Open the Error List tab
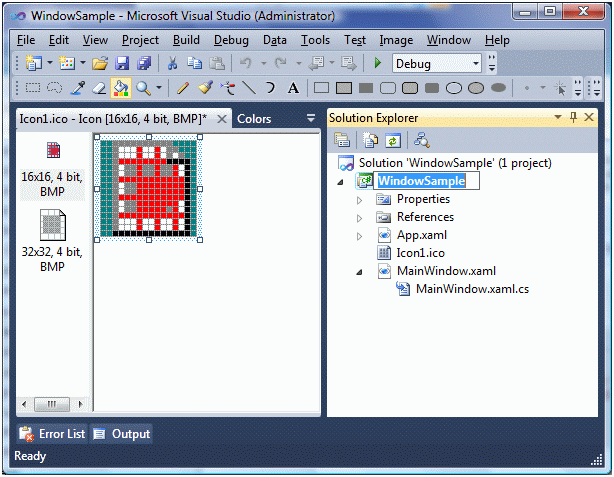The image size is (614, 477). point(52,434)
